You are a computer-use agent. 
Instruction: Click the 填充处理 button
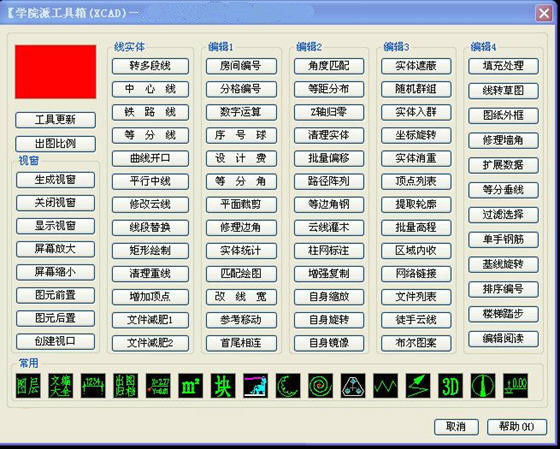point(503,66)
